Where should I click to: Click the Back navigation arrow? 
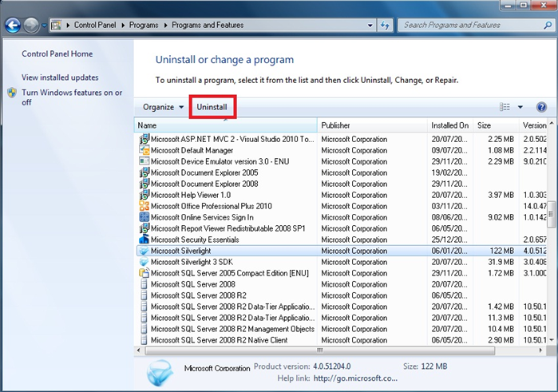click(13, 26)
